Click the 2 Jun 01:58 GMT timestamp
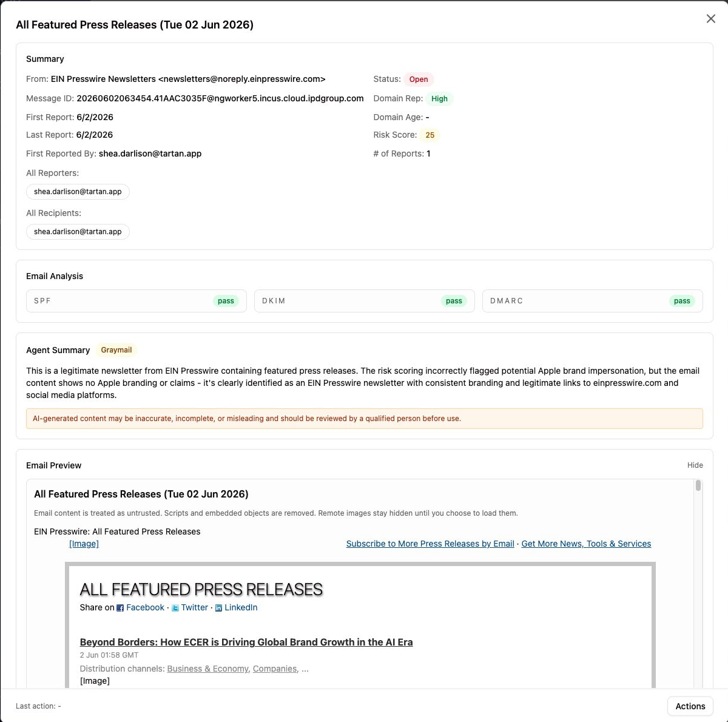Viewport: 728px width, 722px height. [109, 655]
